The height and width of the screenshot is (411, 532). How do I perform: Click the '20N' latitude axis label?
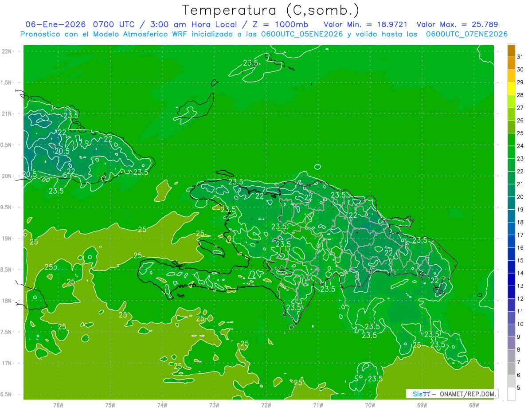7,176
